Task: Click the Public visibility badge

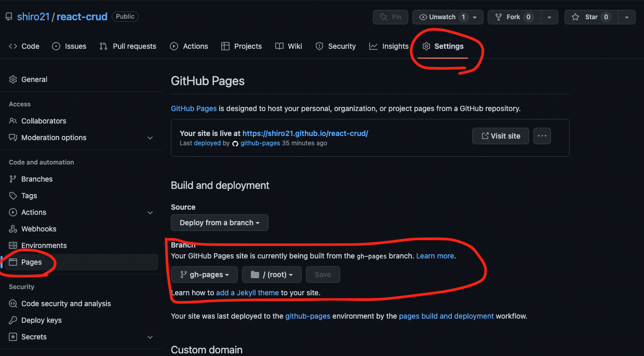Action: click(125, 17)
